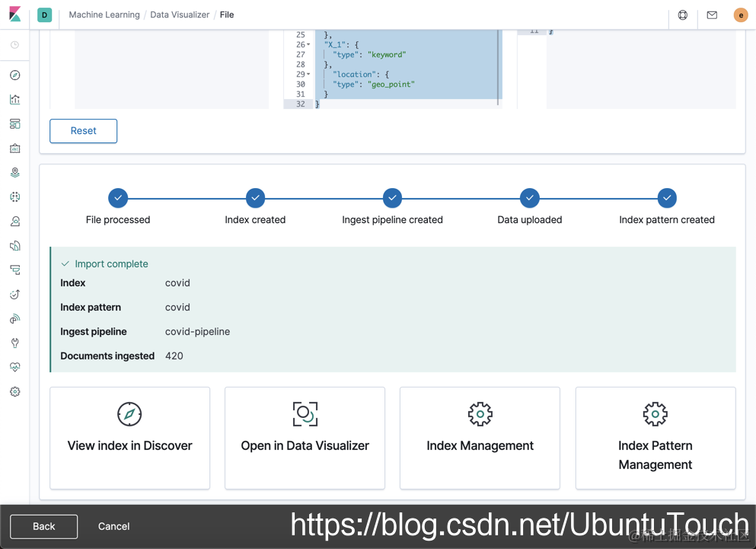756x549 pixels.
Task: Collapse the "X_1" block at line 26
Action: pyautogui.click(x=308, y=44)
